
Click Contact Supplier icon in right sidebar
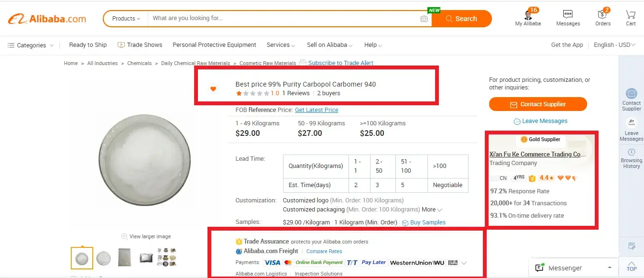coord(631,94)
